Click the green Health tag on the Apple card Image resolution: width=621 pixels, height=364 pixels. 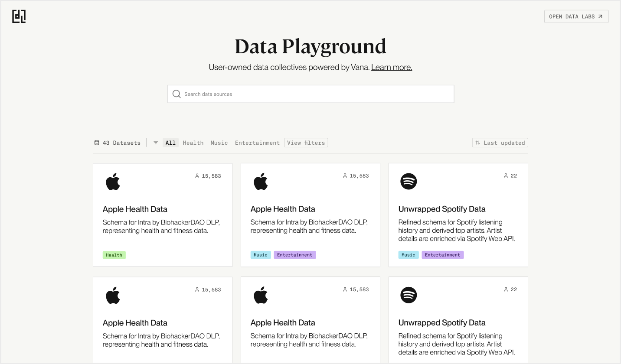coord(114,255)
